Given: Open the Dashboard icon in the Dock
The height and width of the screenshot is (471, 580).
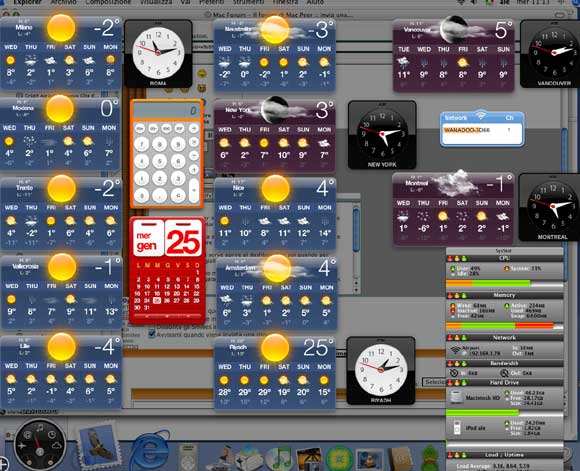Looking at the screenshot, I should (40, 445).
